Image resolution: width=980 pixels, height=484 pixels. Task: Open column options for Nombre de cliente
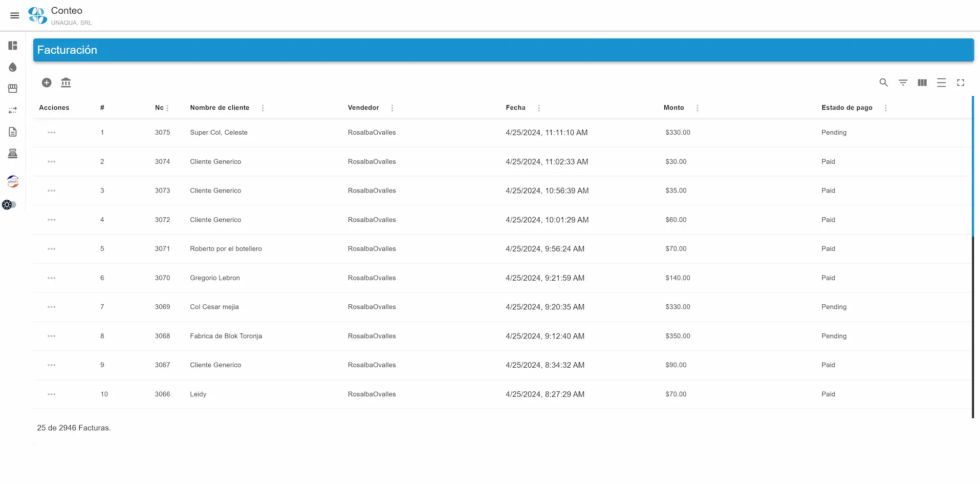coord(263,108)
